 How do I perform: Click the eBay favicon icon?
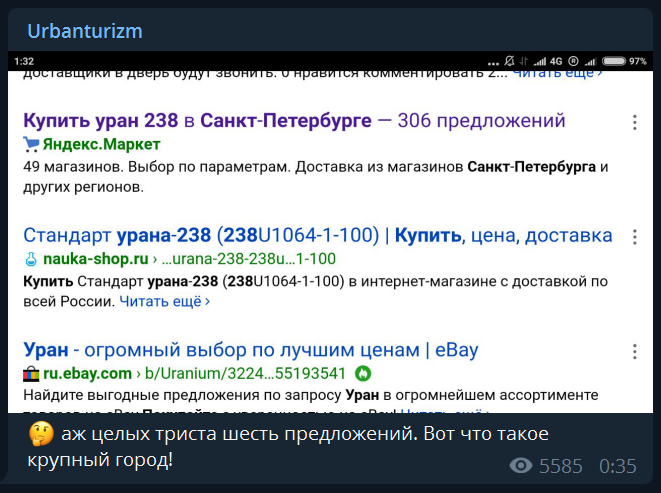31,374
